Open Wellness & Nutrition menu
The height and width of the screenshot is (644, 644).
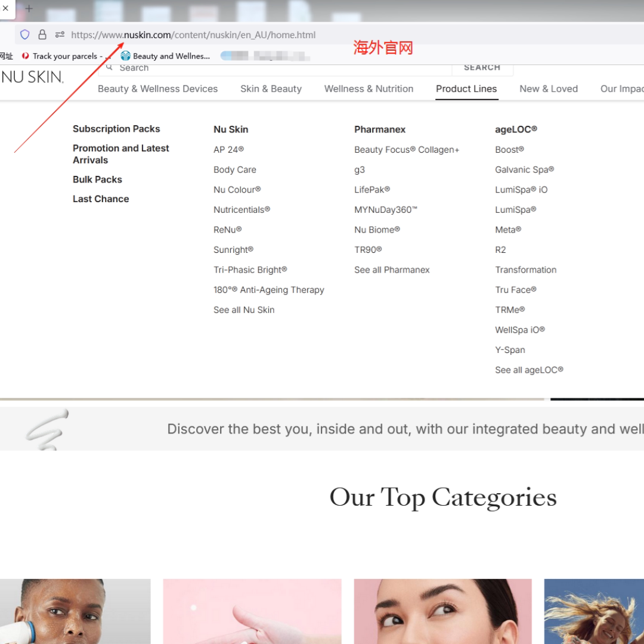tap(369, 89)
